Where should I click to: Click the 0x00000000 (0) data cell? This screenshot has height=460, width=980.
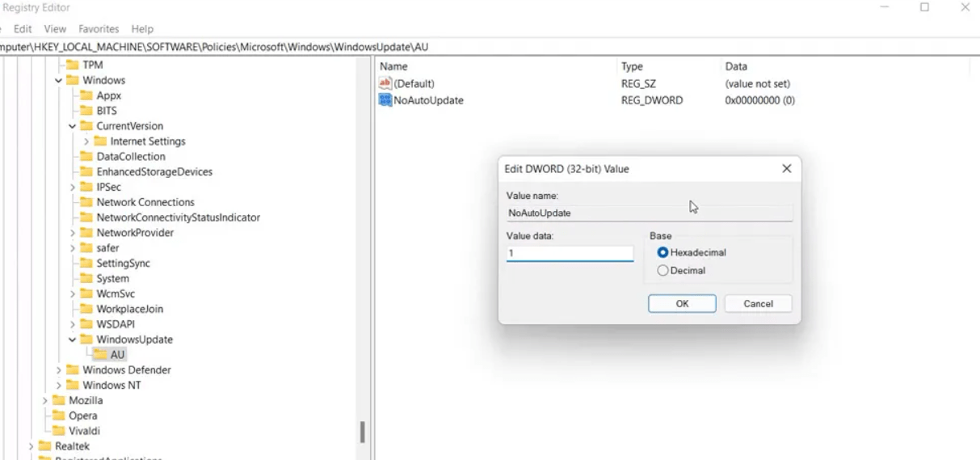tap(760, 100)
